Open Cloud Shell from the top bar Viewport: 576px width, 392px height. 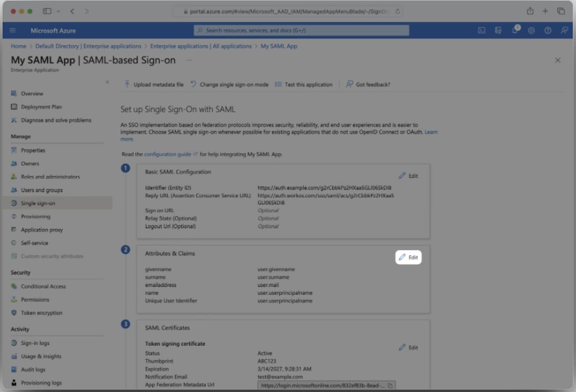pos(482,31)
